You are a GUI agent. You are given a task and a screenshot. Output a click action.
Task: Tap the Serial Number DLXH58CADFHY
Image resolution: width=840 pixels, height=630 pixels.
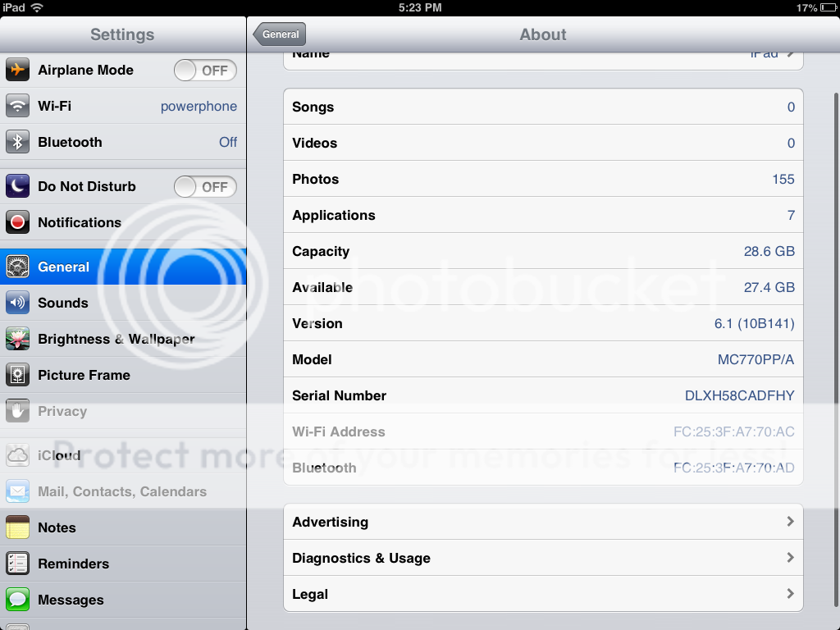740,395
